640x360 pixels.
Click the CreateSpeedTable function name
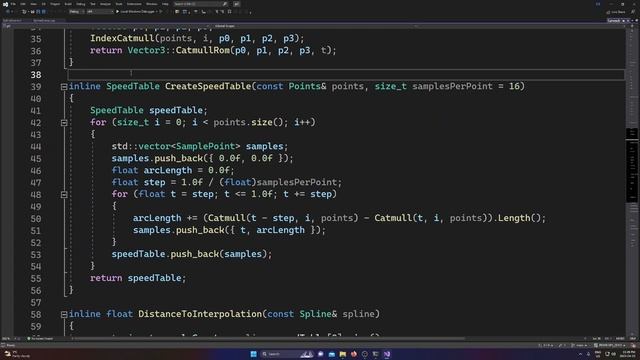coord(208,86)
